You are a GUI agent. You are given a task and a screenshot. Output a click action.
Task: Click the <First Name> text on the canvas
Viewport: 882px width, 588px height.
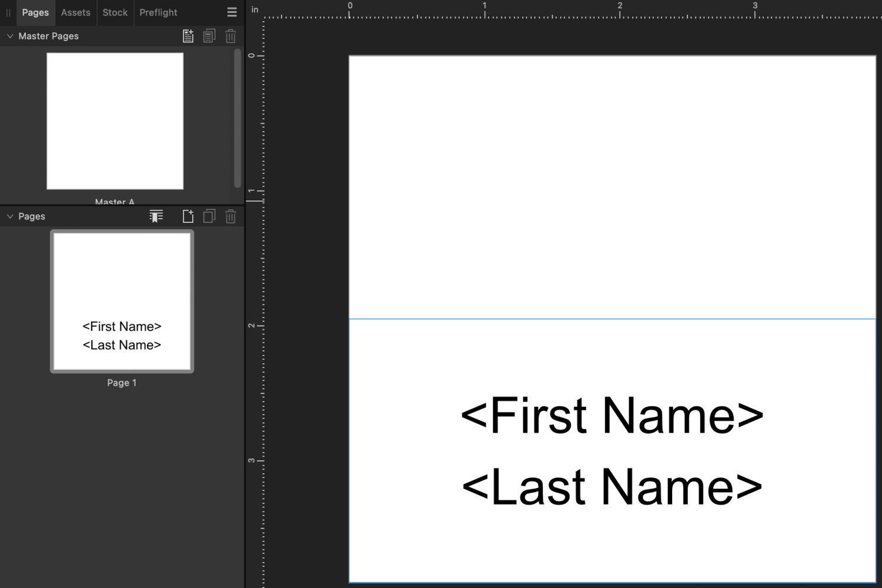pyautogui.click(x=612, y=416)
